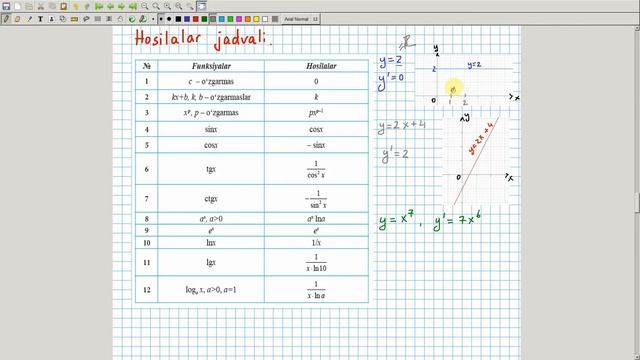Click the 'lgx' table cell
This screenshot has width=640, height=360.
click(211, 262)
